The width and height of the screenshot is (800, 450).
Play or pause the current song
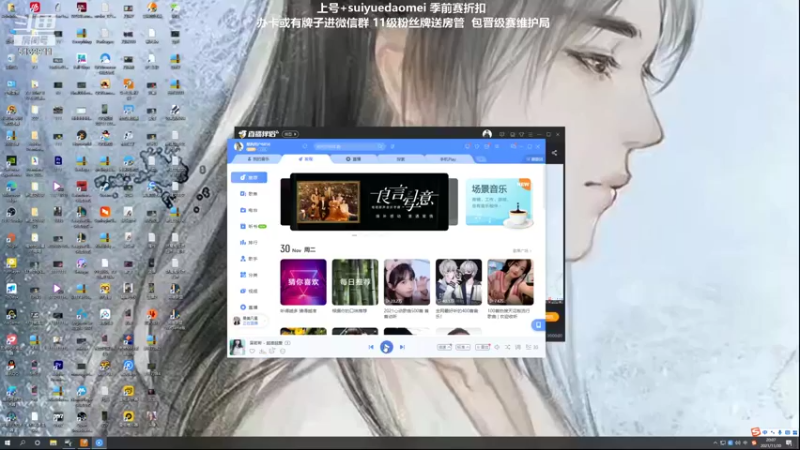(386, 347)
